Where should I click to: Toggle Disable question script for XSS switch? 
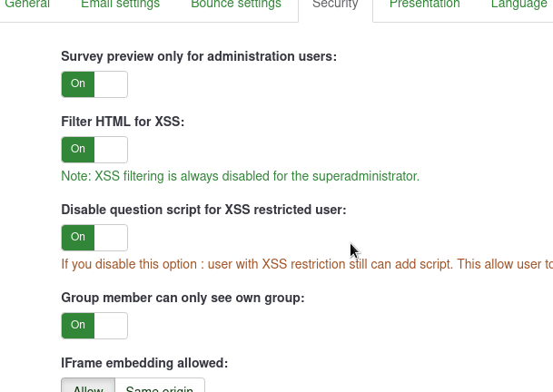pyautogui.click(x=94, y=238)
